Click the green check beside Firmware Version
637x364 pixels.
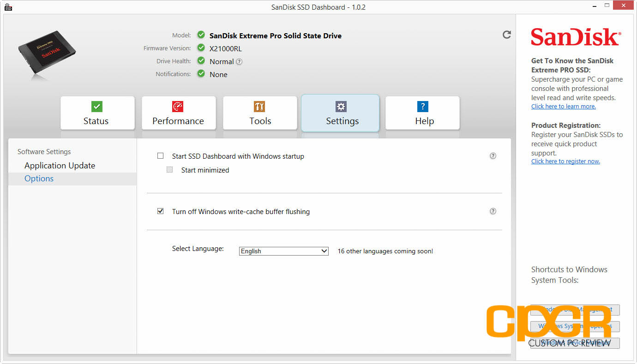tap(201, 48)
